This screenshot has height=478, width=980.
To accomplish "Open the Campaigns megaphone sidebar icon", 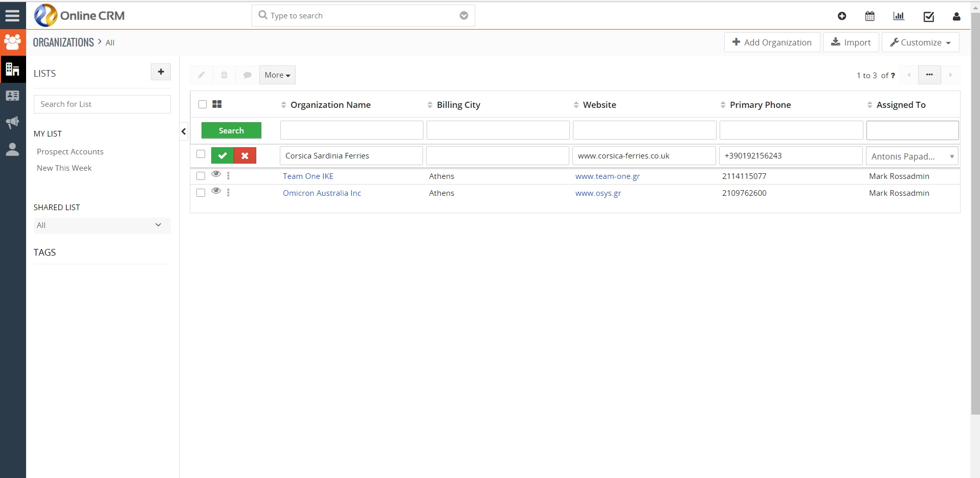I will click(13, 122).
